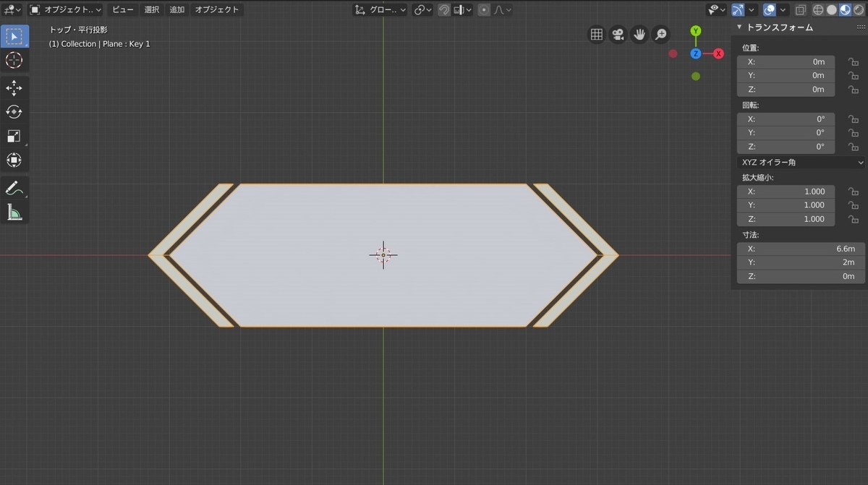Toggle lock on scale Z
The height and width of the screenshot is (485, 868).
pyautogui.click(x=854, y=219)
